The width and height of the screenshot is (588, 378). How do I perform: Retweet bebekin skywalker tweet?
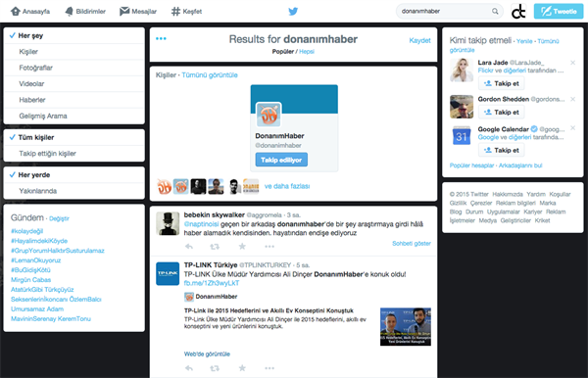[215, 247]
